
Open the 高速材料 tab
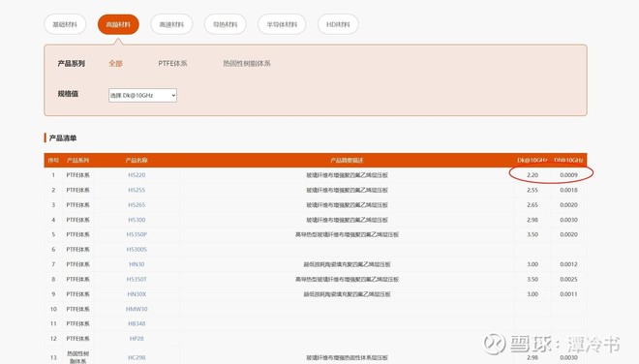[x=171, y=24]
